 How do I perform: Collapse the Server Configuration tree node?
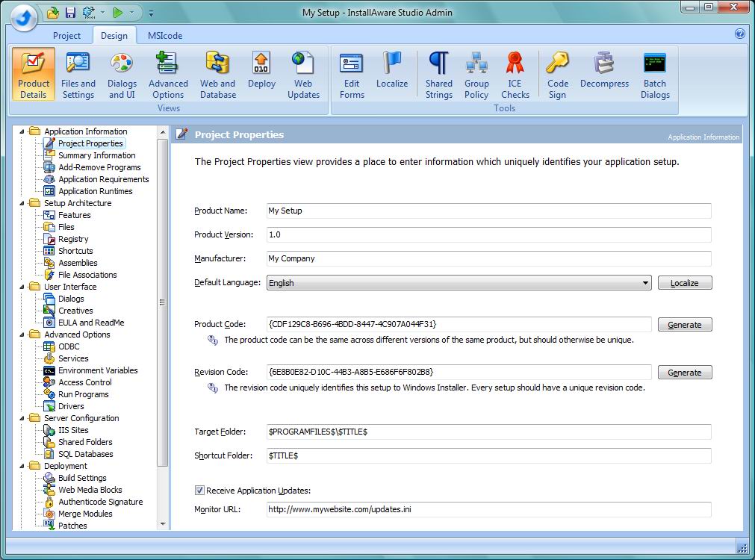click(22, 418)
